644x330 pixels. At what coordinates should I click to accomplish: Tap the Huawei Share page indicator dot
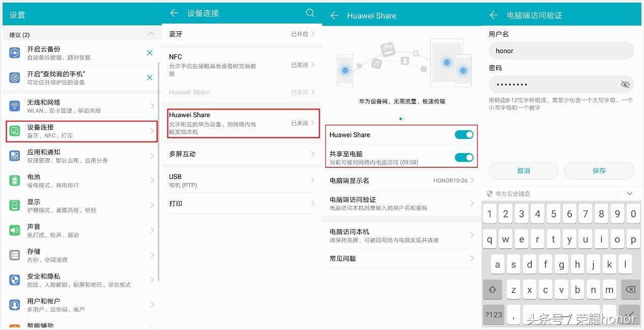(401, 119)
